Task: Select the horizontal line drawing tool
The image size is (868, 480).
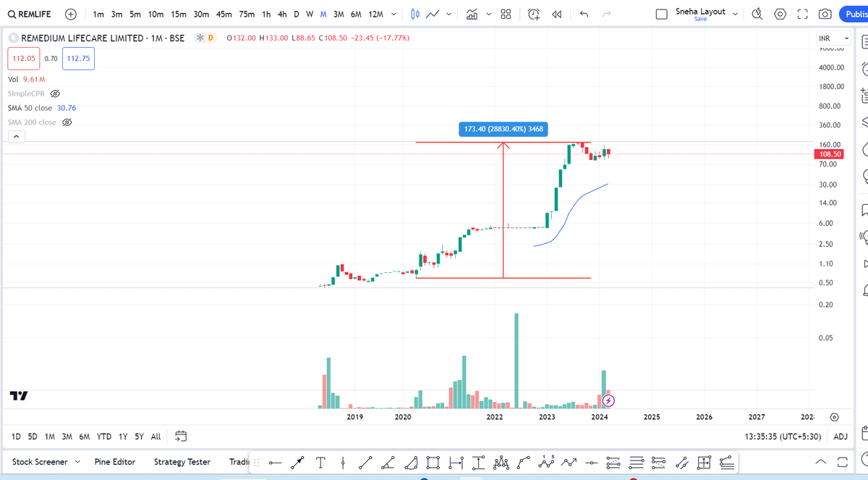Action: (x=276, y=462)
